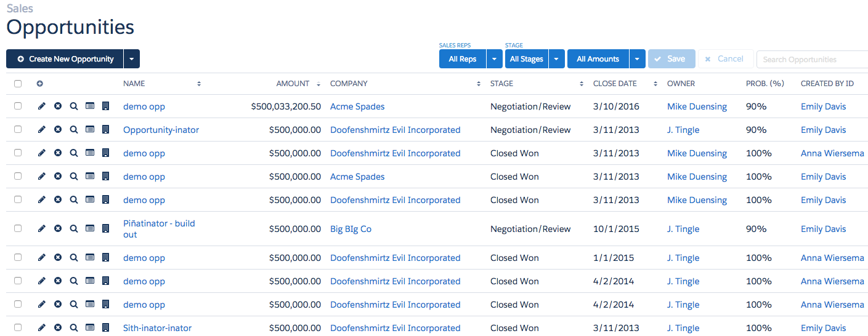Click the pencil edit icon for Opportunity-inator
Screen dimensions: 868x336
pyautogui.click(x=42, y=130)
